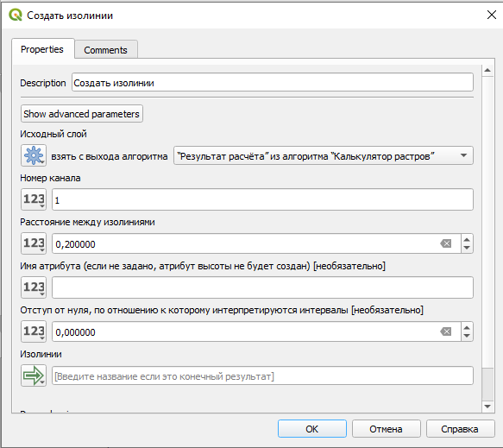Clear the Отступ от нуля value
Screen dimensions: 503x448
click(445, 331)
